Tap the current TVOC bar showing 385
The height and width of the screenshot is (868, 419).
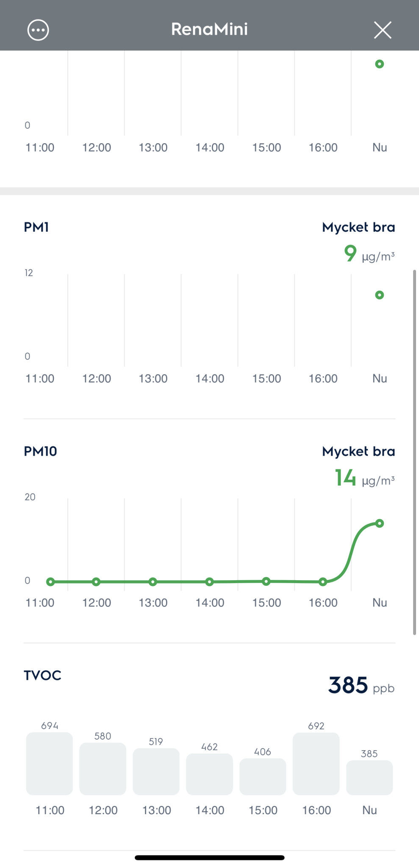coord(369,777)
